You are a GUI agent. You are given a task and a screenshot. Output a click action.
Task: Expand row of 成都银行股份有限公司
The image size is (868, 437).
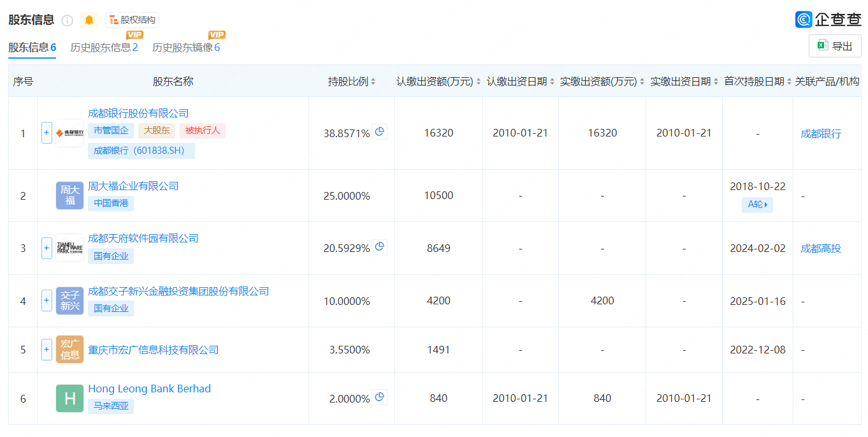pyautogui.click(x=47, y=133)
